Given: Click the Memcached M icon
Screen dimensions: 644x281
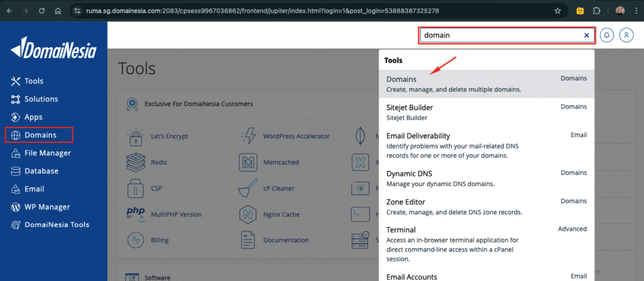Looking at the screenshot, I should [x=248, y=162].
